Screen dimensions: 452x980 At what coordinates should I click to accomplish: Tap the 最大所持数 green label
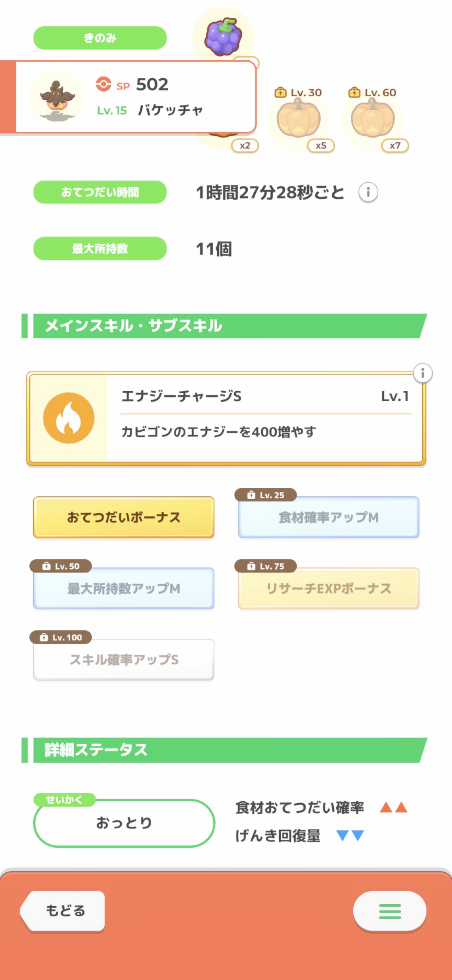100,248
